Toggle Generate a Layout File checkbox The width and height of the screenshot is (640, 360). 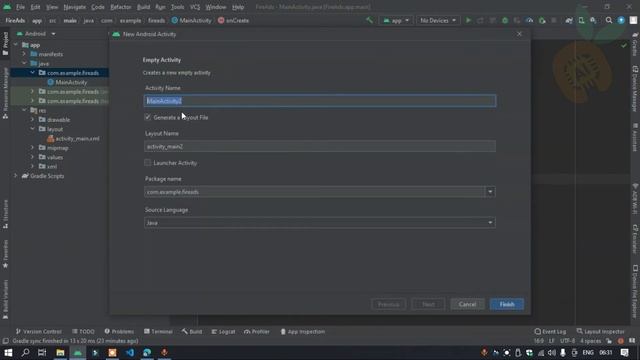147,117
